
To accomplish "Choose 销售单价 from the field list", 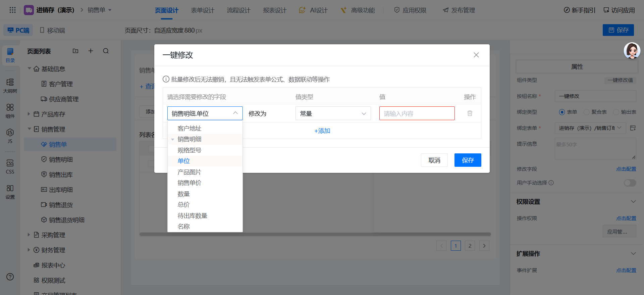I will pos(190,183).
